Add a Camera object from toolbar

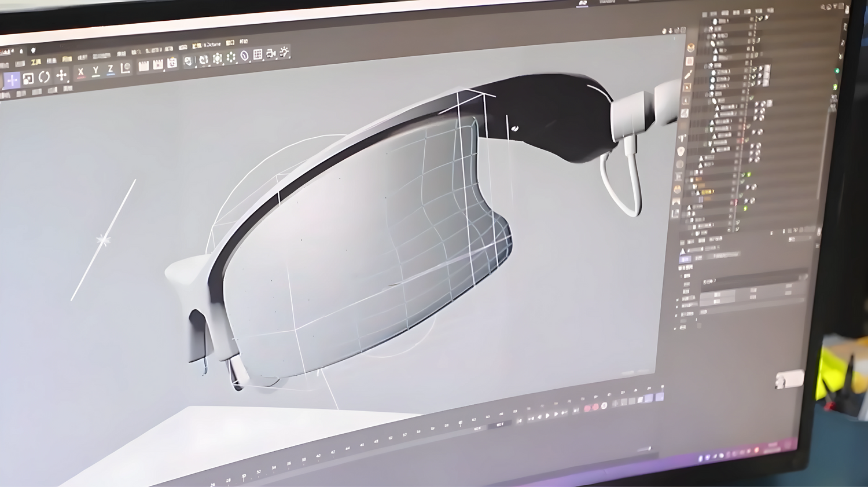click(x=271, y=53)
